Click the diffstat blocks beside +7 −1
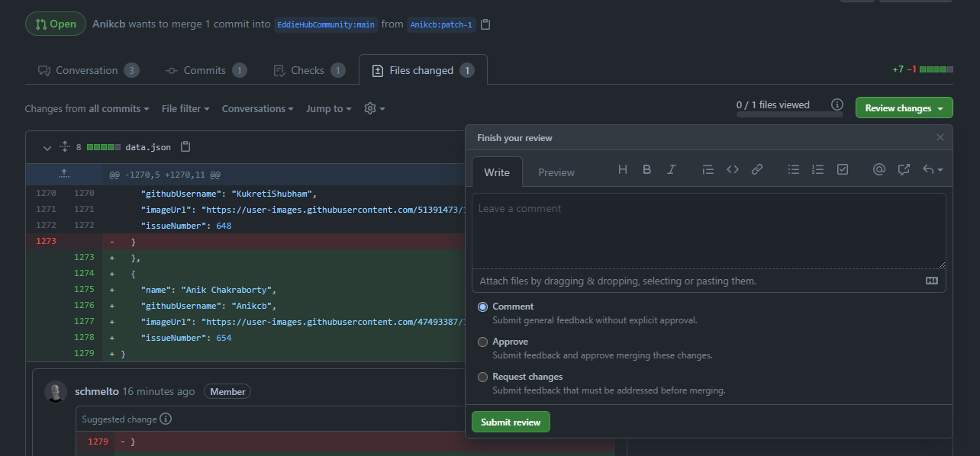This screenshot has width=980, height=456. click(936, 69)
